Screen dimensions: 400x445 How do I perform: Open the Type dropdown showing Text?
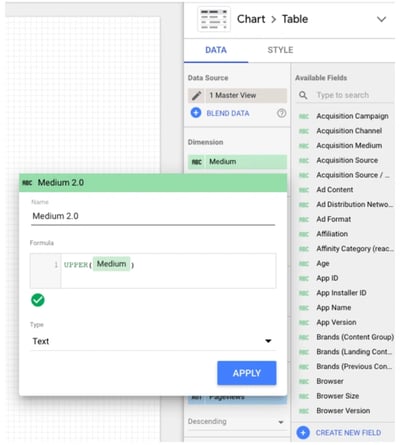pyautogui.click(x=153, y=341)
